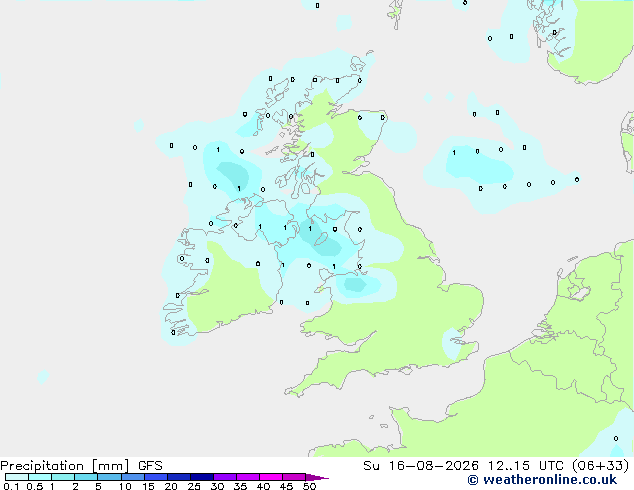Click the '(06+33)' forecast run text
Image resolution: width=634 pixels, height=490 pixels.
(x=600, y=466)
